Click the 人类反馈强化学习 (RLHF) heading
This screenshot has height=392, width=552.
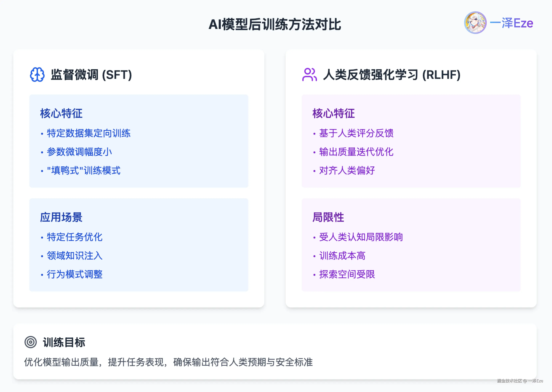pyautogui.click(x=392, y=75)
